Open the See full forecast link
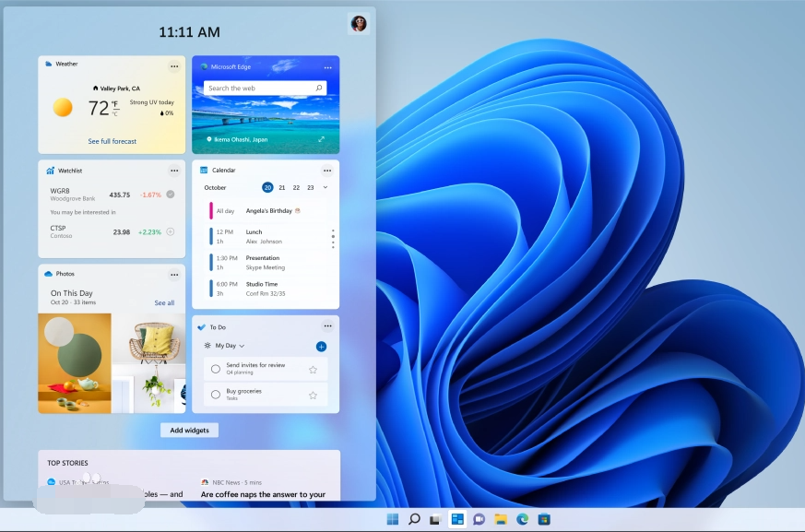Image resolution: width=805 pixels, height=532 pixels. point(111,140)
